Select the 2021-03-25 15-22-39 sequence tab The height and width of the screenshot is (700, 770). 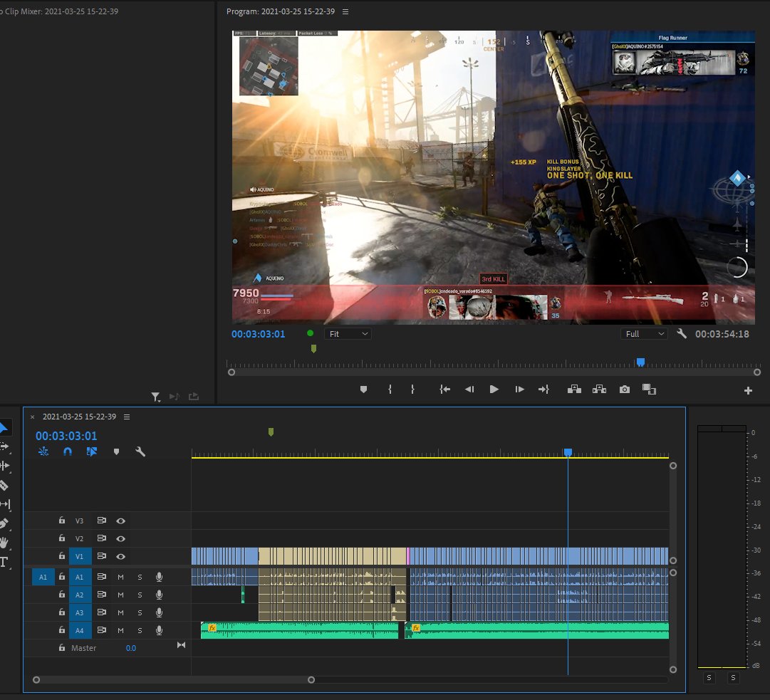[x=80, y=417]
